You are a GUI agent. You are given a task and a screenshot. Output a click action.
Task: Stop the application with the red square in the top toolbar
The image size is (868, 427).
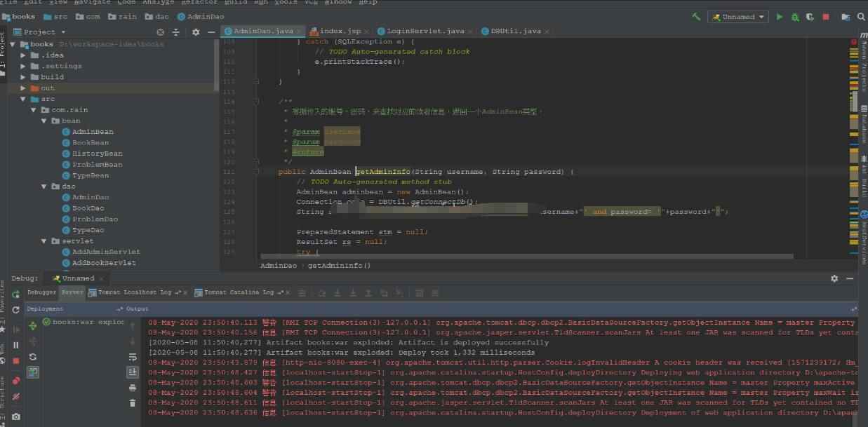826,17
